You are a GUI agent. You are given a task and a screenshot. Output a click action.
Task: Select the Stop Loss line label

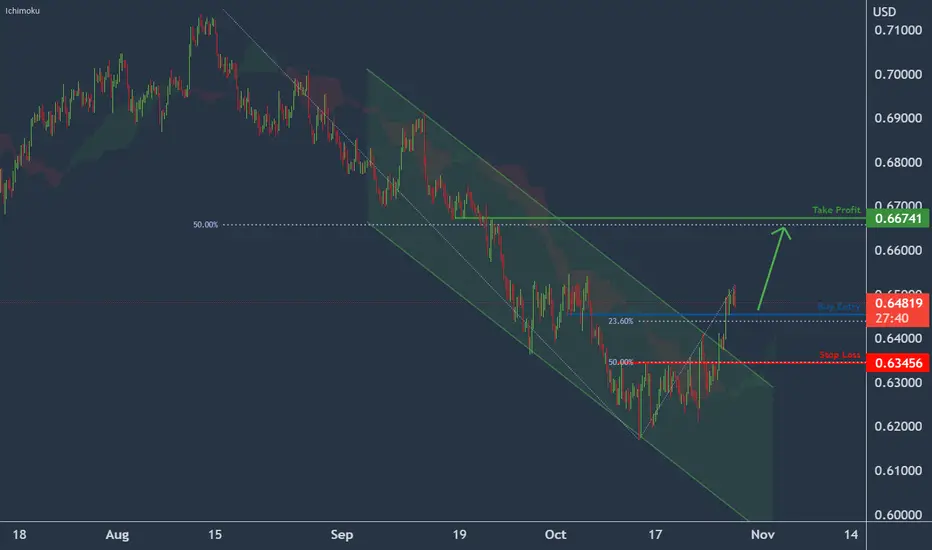pos(839,355)
